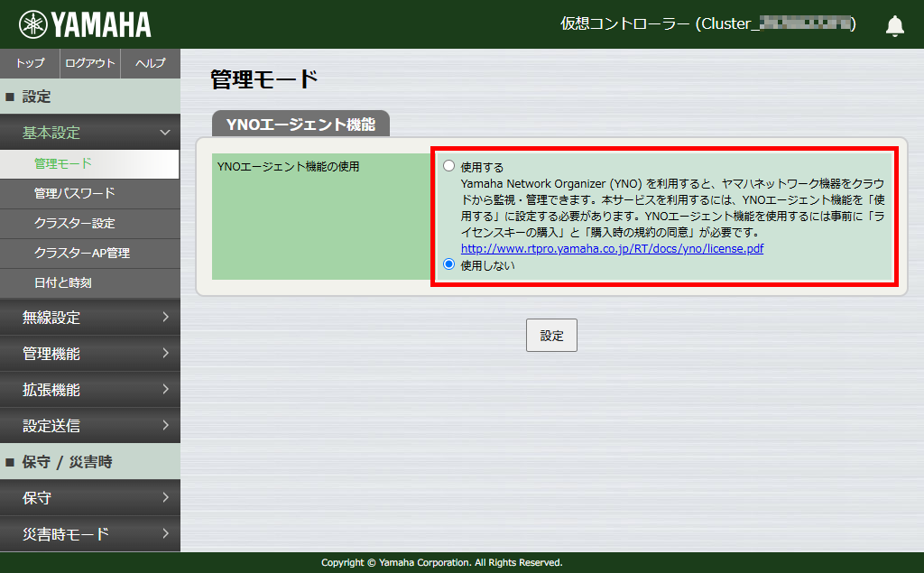
Task: Open the ヘルプ page
Action: [151, 63]
